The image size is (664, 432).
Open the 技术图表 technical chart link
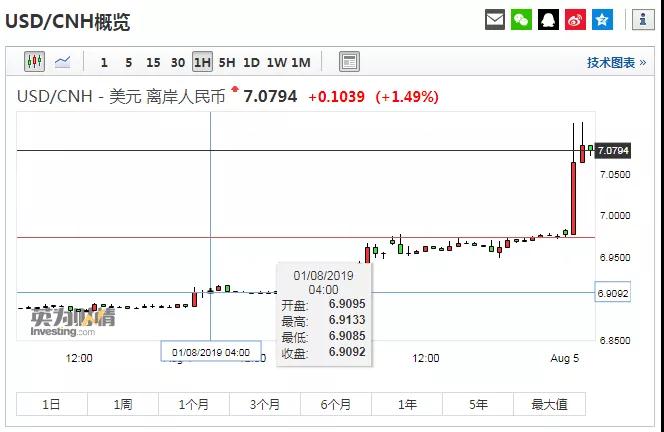pyautogui.click(x=616, y=62)
